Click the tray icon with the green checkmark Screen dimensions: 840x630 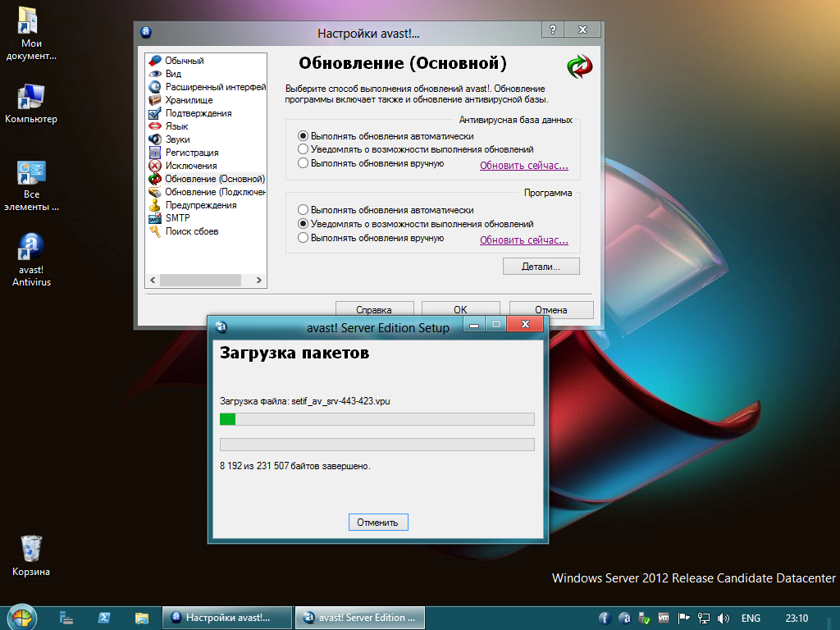[645, 619]
